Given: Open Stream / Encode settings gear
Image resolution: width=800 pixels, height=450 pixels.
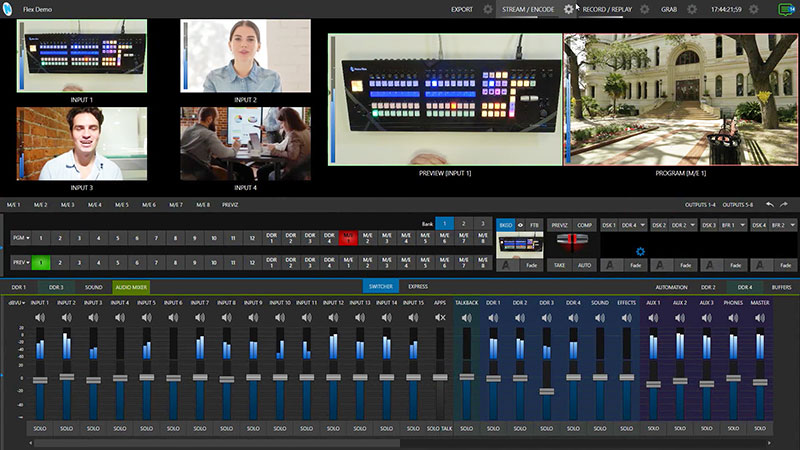Looking at the screenshot, I should coord(568,9).
